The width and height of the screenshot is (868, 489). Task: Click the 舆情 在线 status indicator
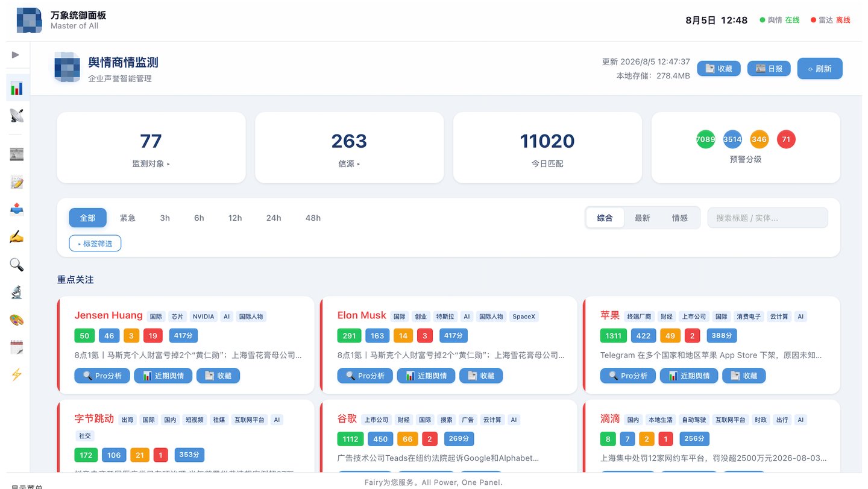click(x=779, y=20)
